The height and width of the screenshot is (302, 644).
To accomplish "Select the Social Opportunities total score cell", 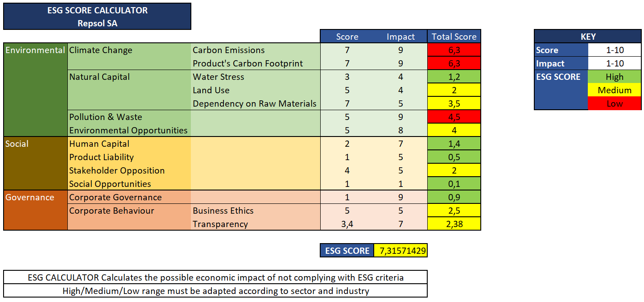I will coord(454,184).
